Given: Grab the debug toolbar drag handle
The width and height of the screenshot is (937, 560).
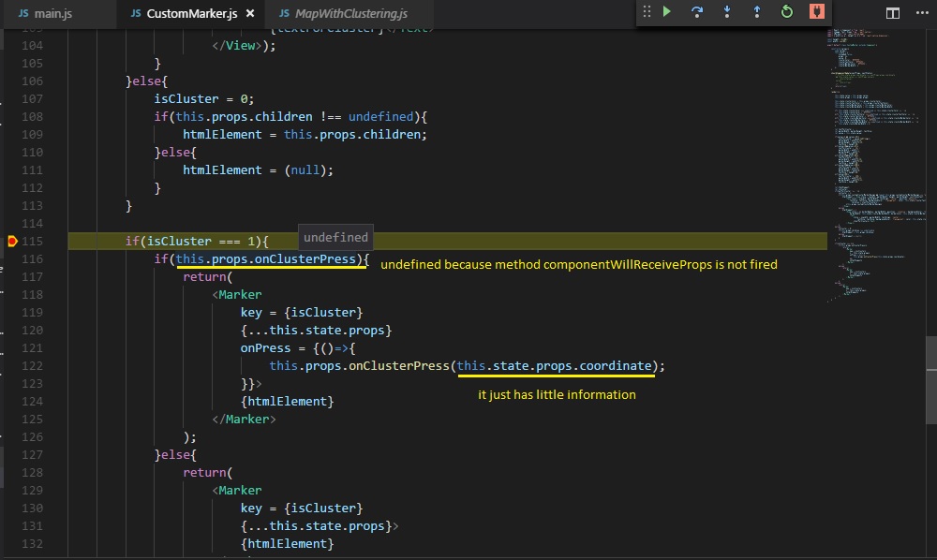Looking at the screenshot, I should [647, 11].
